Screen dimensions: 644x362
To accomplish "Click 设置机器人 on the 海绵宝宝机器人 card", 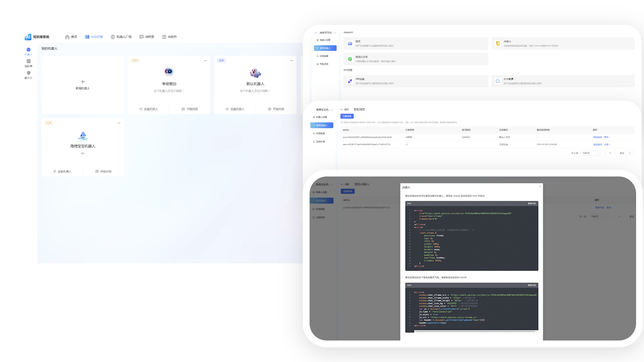I will (x=62, y=171).
